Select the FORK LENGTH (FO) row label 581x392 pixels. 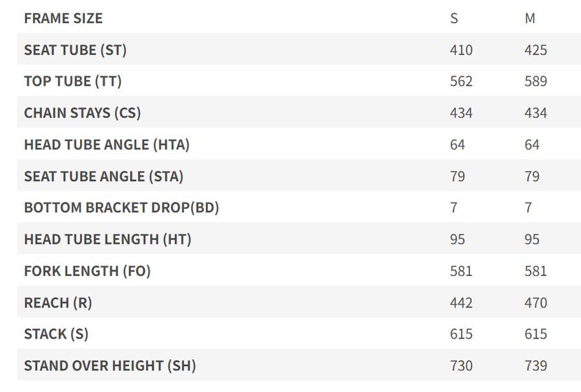(87, 271)
